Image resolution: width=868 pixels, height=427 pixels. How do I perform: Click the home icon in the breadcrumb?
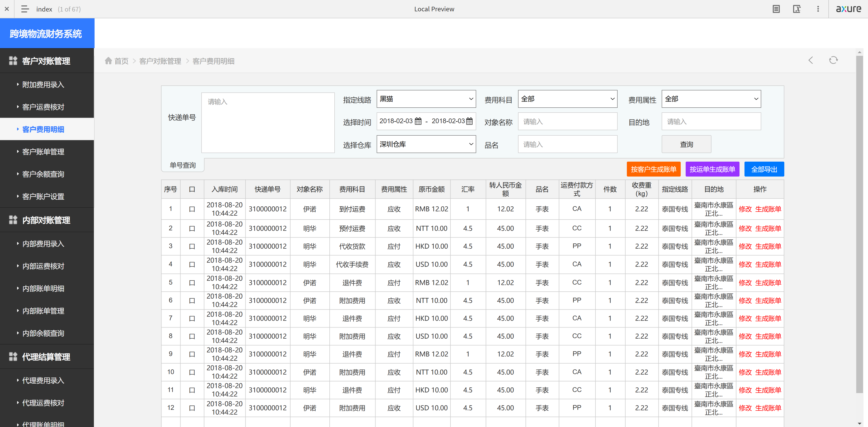click(x=108, y=61)
